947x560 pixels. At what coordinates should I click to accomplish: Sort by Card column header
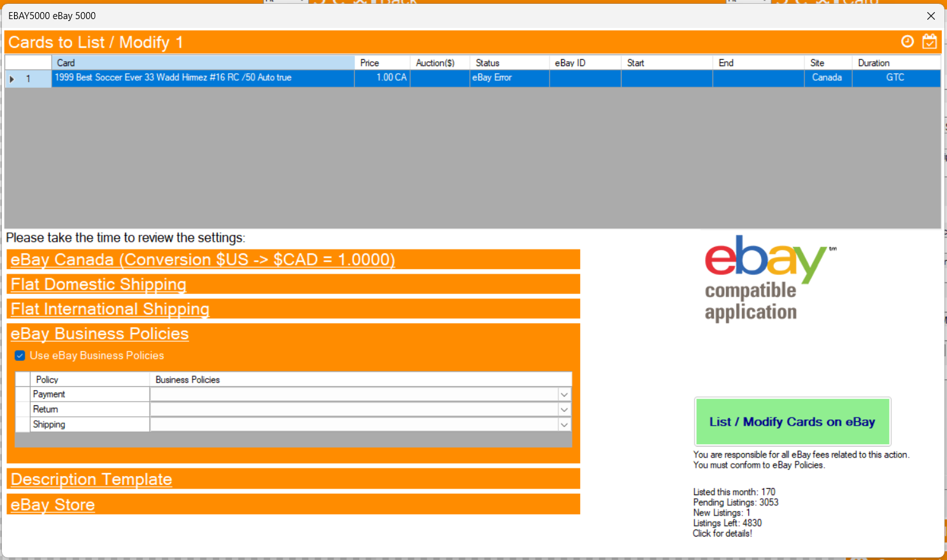click(203, 62)
